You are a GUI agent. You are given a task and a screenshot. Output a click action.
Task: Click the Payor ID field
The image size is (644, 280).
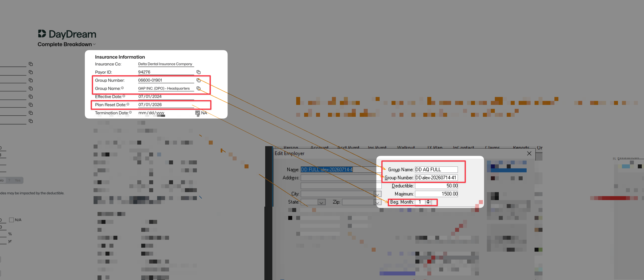coord(166,72)
